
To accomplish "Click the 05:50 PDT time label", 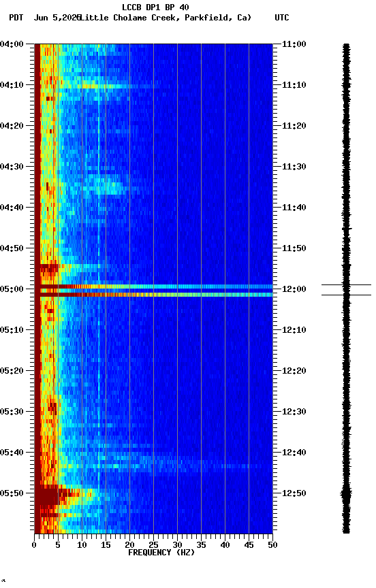I will click(12, 494).
